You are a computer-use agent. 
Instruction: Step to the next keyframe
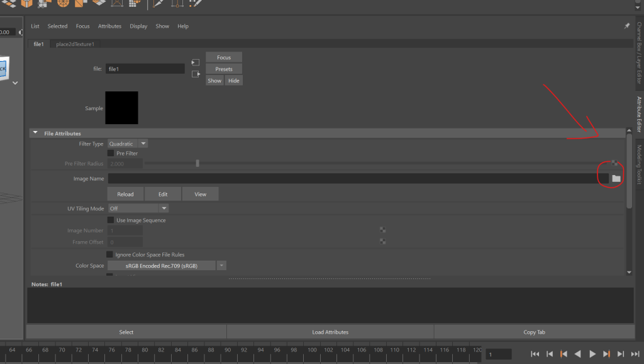tap(607, 355)
